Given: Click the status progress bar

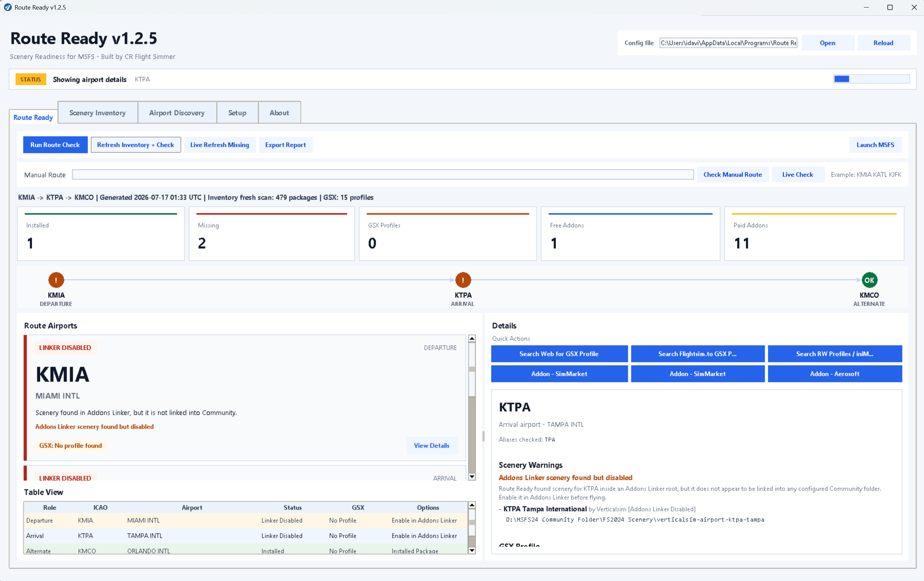Looking at the screenshot, I should click(871, 79).
